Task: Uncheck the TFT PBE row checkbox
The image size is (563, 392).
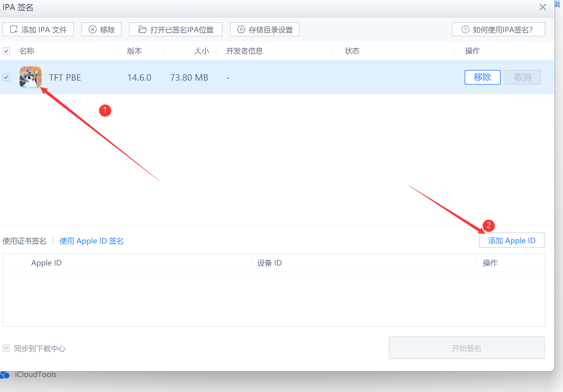Action: [x=6, y=77]
